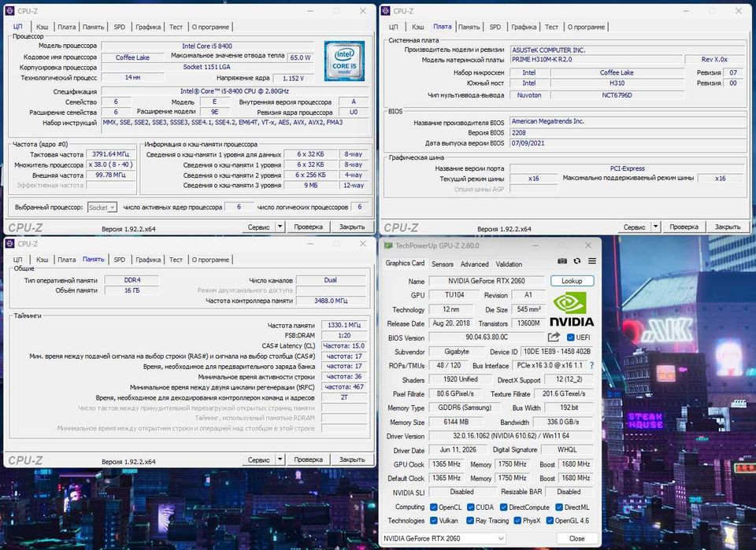Click Закрыть in the mainboard window
The image size is (756, 550).
pyautogui.click(x=728, y=227)
